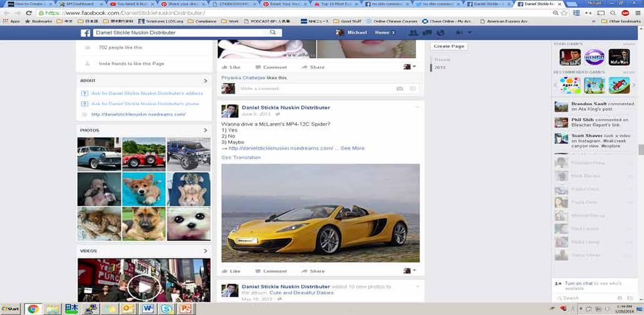The width and height of the screenshot is (644, 315).
Task: Open the Work bookmarks folder
Action: tap(230, 21)
